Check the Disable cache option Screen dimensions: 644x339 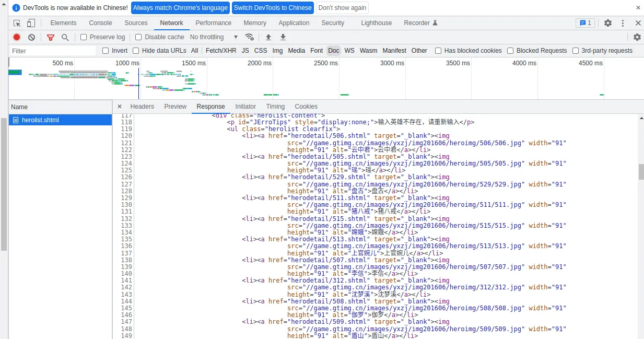coord(138,37)
